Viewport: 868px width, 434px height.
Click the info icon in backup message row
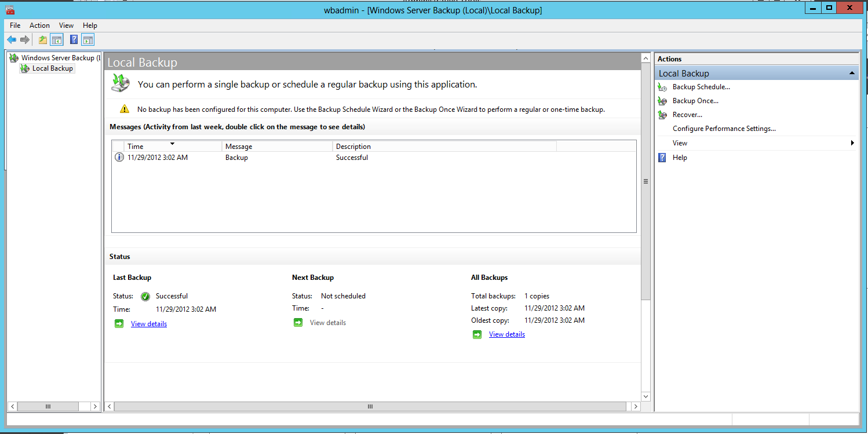point(119,158)
